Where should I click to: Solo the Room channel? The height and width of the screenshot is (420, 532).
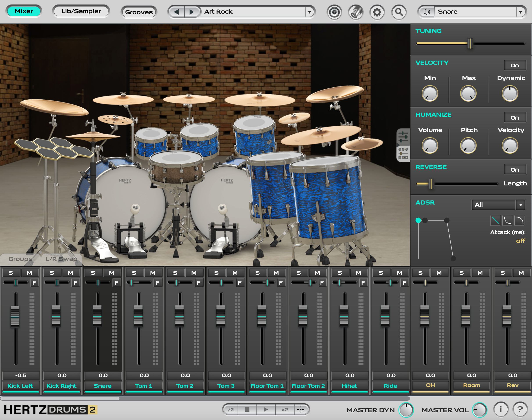pyautogui.click(x=462, y=273)
